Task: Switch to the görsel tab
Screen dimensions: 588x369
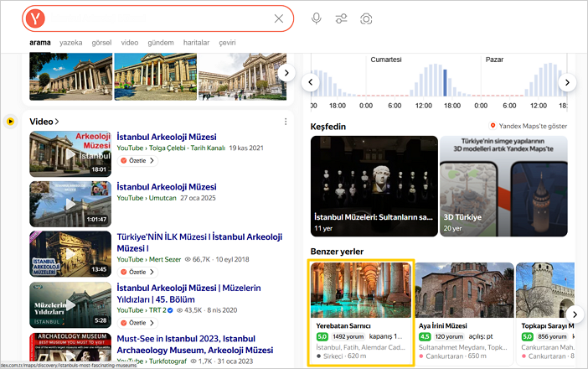Action: [101, 43]
